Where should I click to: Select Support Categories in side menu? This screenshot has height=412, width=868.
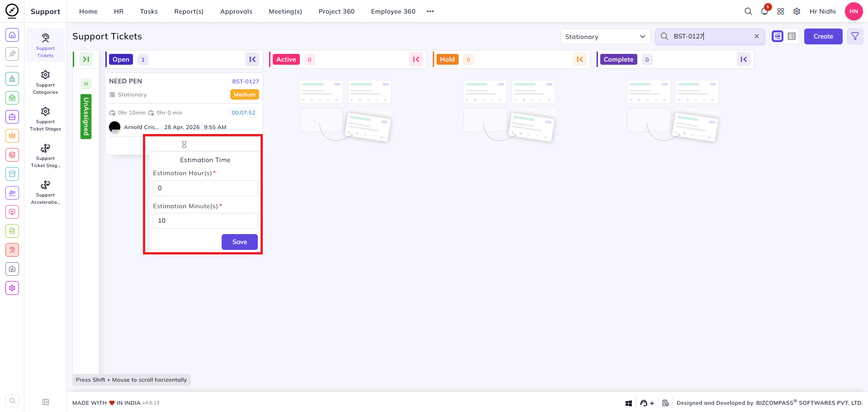point(45,82)
